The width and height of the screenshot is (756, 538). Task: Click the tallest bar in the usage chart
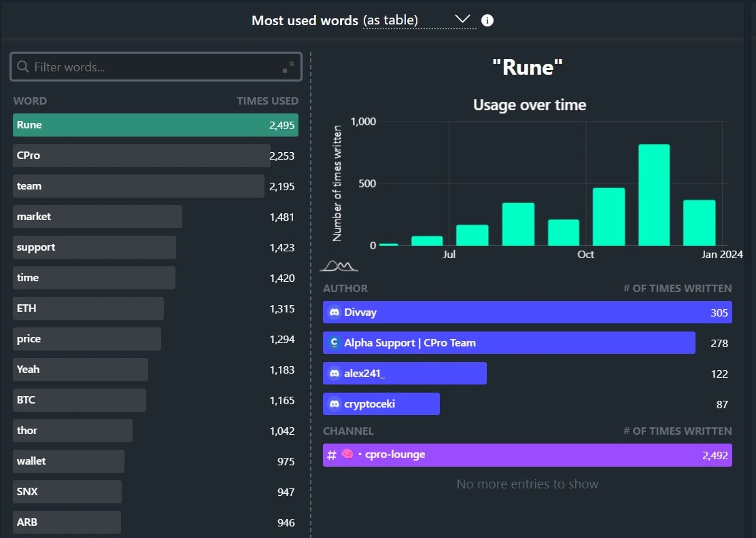[x=653, y=194]
